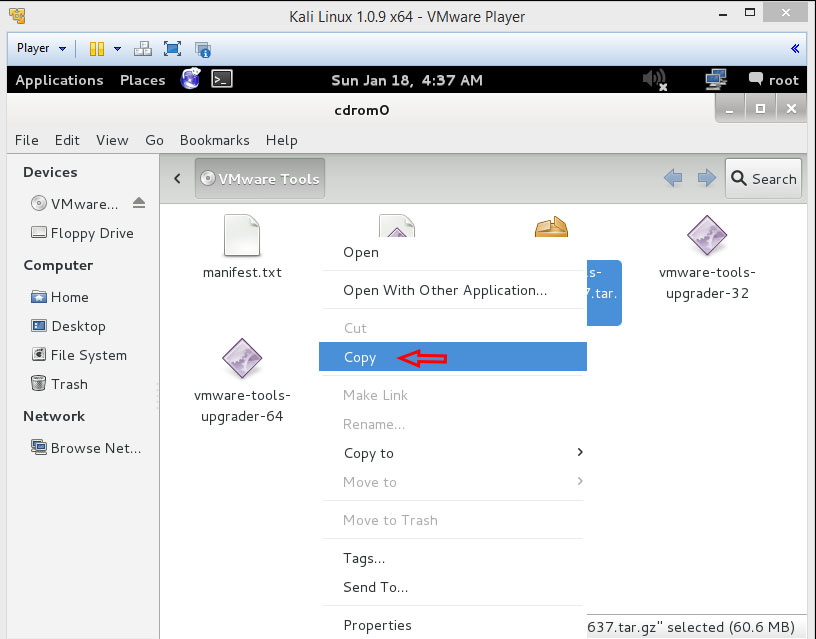Select manifest.txt file icon

(x=242, y=235)
